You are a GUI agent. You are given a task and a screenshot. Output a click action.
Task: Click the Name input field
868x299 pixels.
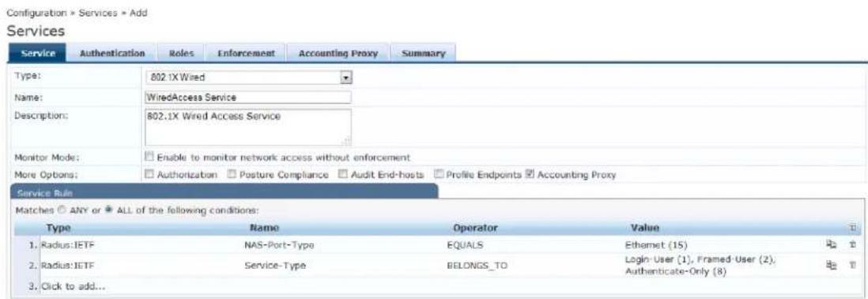(248, 97)
